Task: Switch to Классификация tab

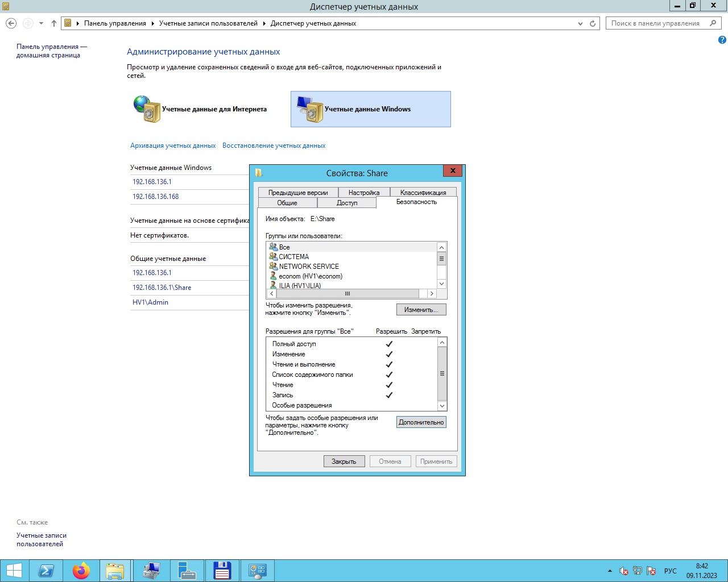Action: pos(423,193)
